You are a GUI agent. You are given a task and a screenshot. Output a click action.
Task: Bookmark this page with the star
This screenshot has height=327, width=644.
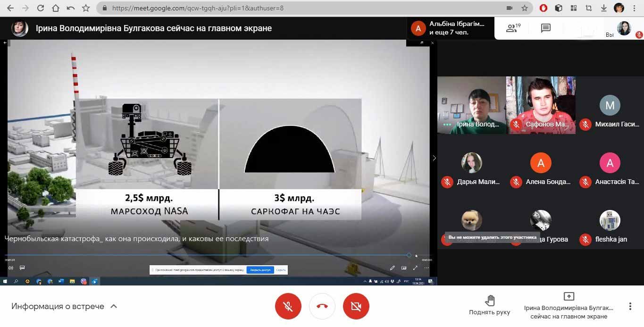(525, 8)
